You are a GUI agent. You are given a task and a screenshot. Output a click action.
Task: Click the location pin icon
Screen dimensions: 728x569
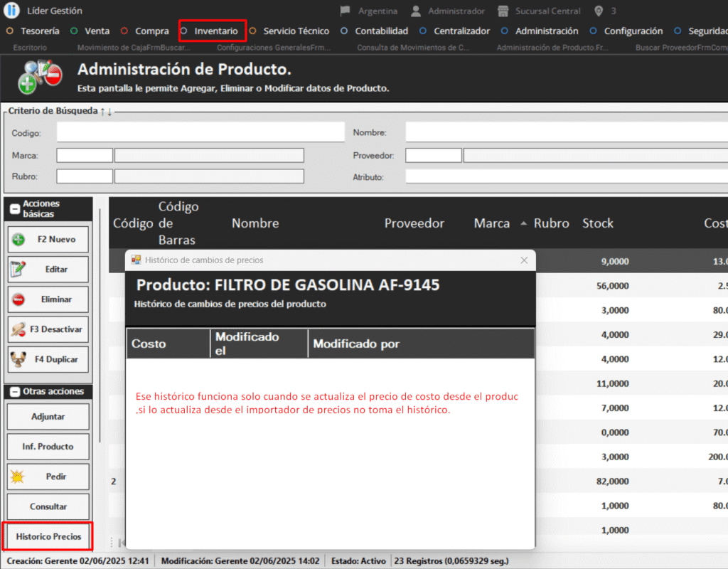coord(599,11)
